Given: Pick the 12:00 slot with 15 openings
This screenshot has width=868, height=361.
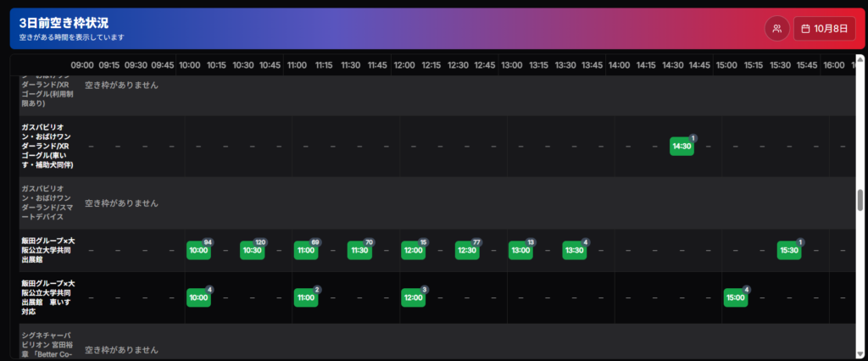Looking at the screenshot, I should (x=413, y=250).
